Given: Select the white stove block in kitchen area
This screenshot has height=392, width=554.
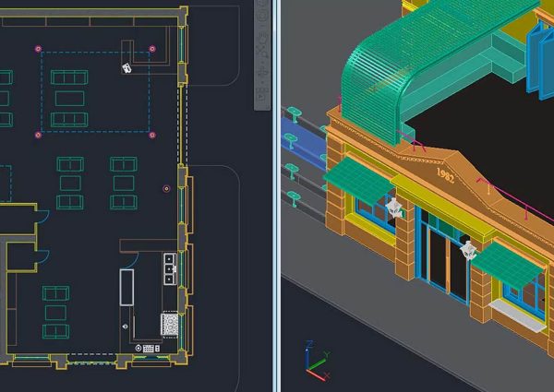Looking at the screenshot, I should (x=170, y=324).
